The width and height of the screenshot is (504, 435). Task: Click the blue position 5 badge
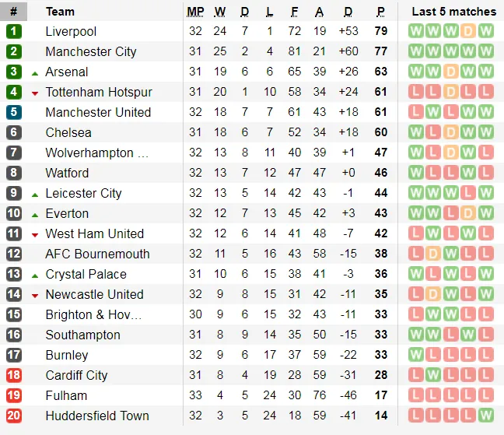click(x=13, y=113)
